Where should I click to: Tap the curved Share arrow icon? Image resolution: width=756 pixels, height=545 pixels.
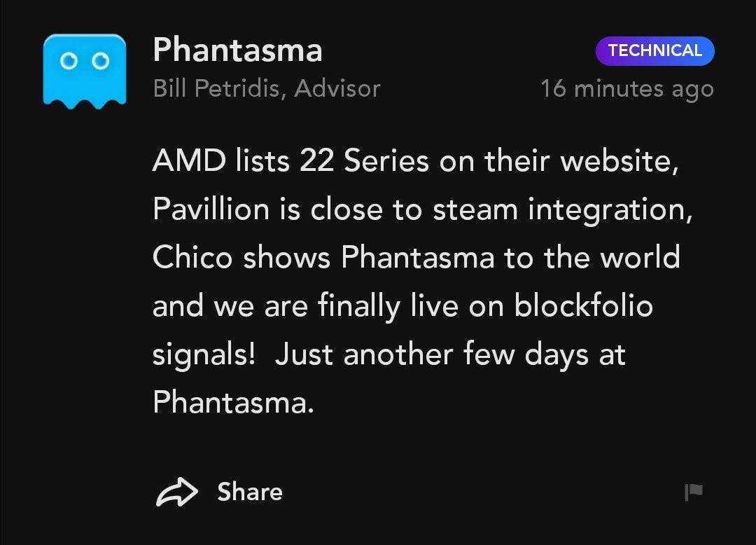(x=178, y=492)
